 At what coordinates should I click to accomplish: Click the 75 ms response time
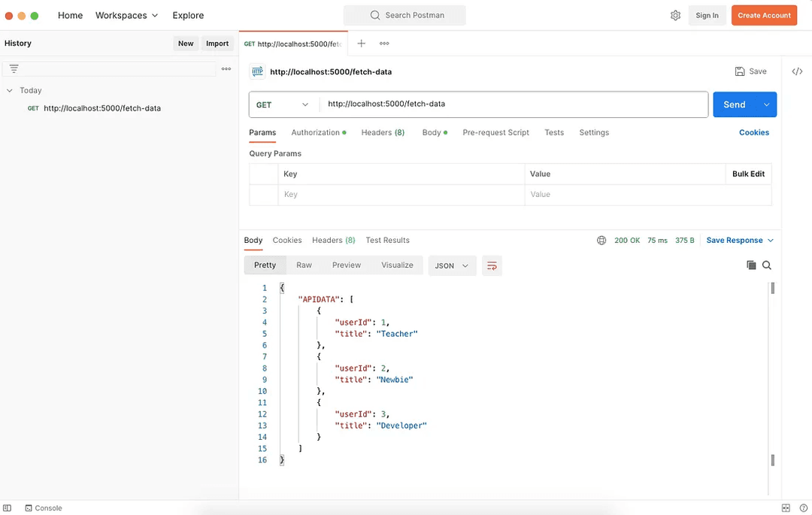pos(657,240)
